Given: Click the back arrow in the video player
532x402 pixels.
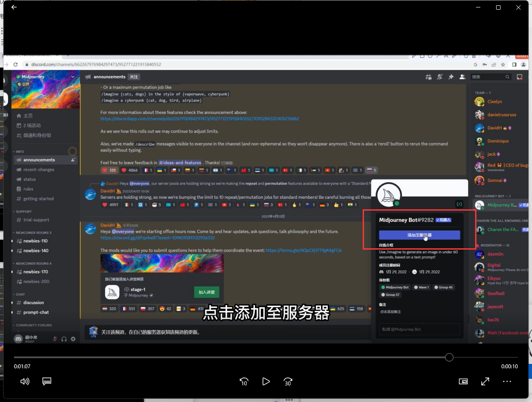Looking at the screenshot, I should click(14, 7).
